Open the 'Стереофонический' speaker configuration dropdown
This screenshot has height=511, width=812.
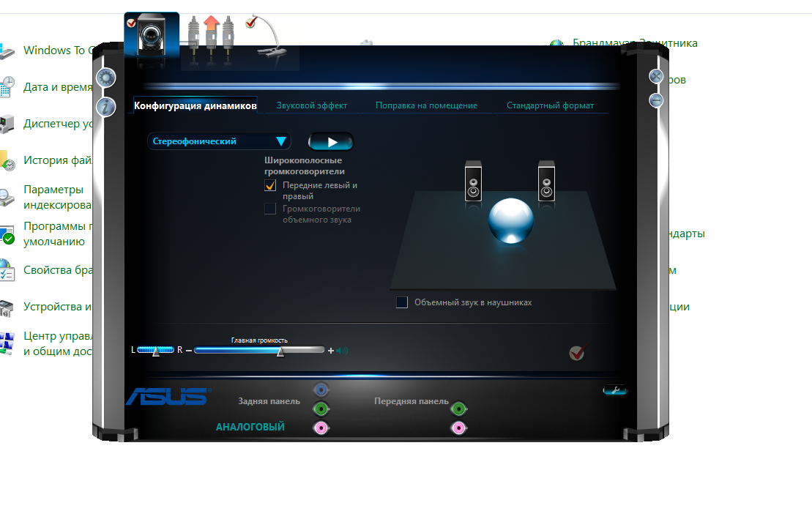(219, 141)
